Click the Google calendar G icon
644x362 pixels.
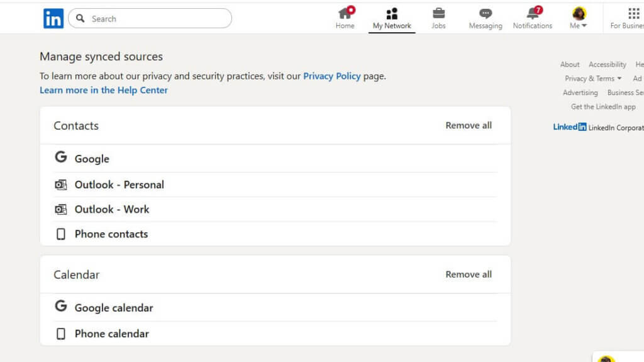61,305
